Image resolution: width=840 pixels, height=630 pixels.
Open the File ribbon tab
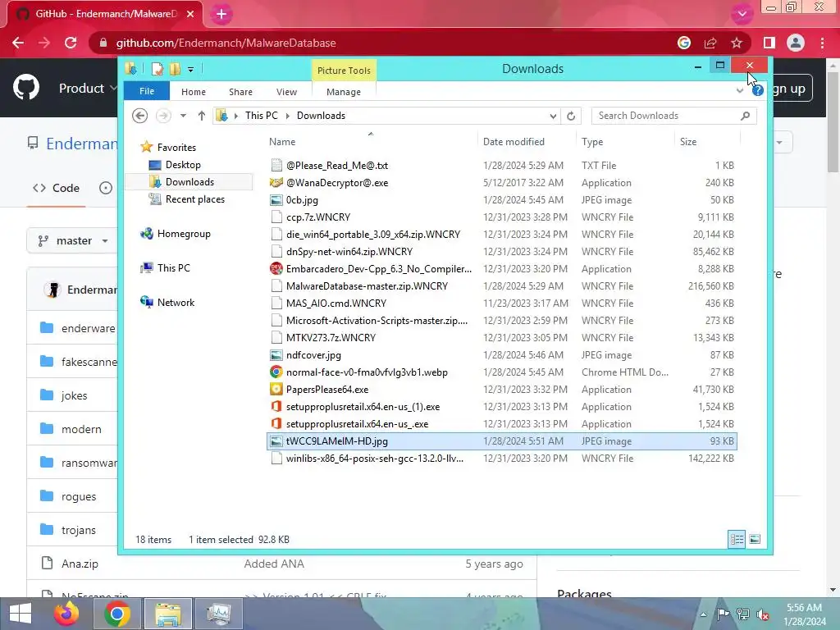(x=147, y=91)
